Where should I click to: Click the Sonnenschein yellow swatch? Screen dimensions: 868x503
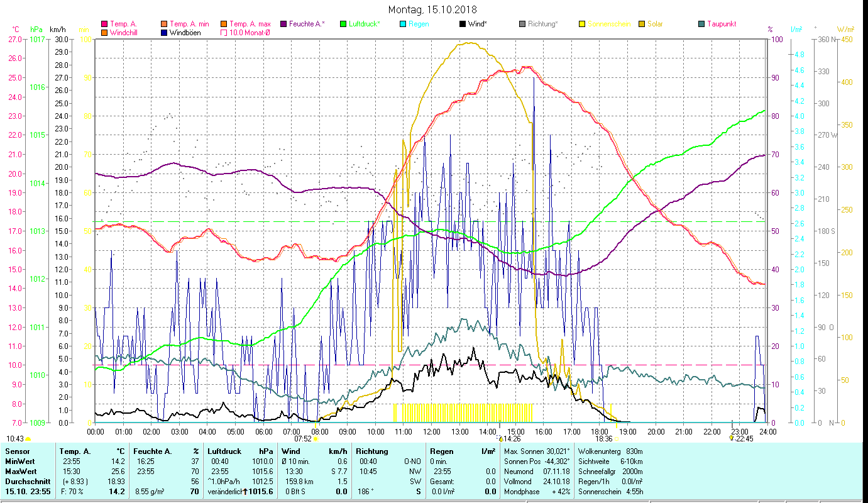pos(582,24)
